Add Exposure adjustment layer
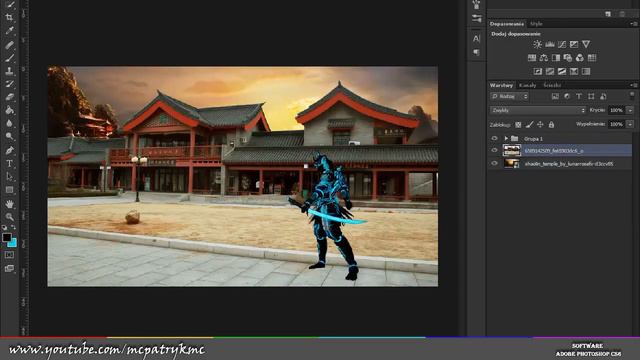The height and width of the screenshot is (360, 640). 574,44
